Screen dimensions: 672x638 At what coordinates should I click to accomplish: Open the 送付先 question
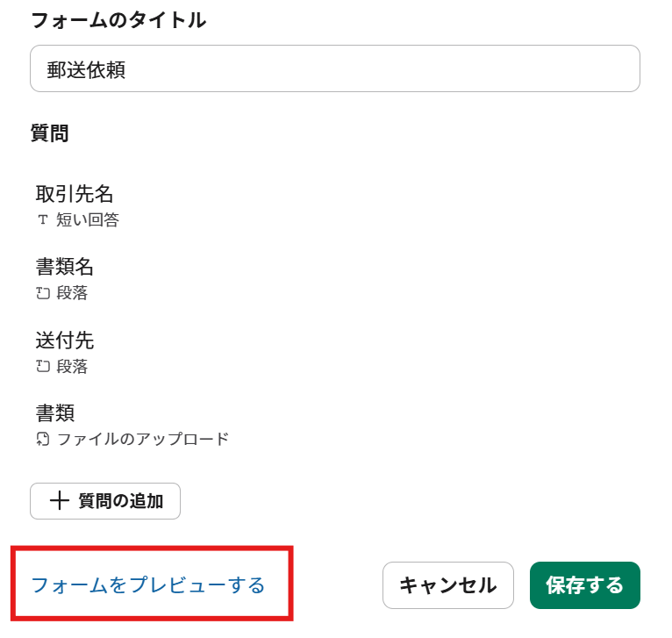[x=64, y=340]
